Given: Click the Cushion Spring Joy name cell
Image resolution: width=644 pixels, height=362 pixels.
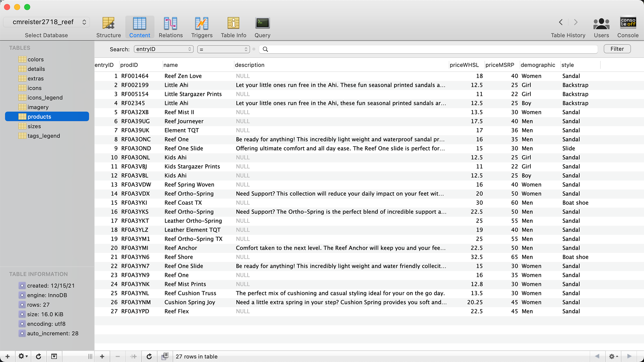Looking at the screenshot, I should coord(190,302).
